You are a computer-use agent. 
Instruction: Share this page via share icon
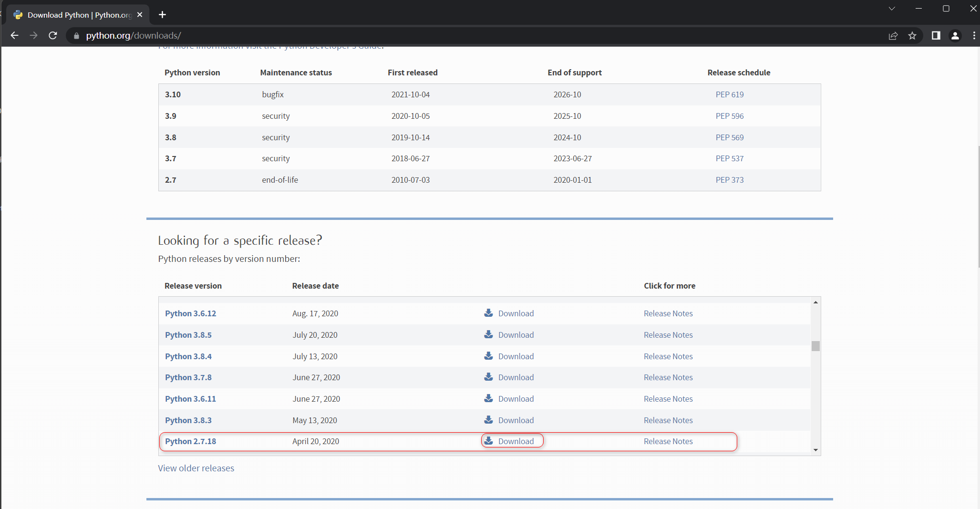pos(893,36)
